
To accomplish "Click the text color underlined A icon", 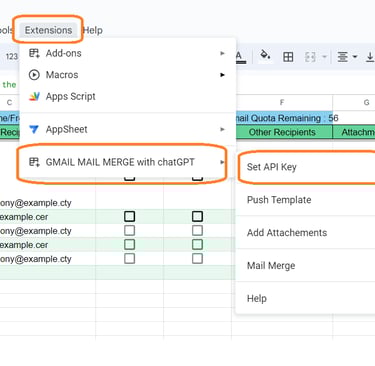I will [x=239, y=57].
